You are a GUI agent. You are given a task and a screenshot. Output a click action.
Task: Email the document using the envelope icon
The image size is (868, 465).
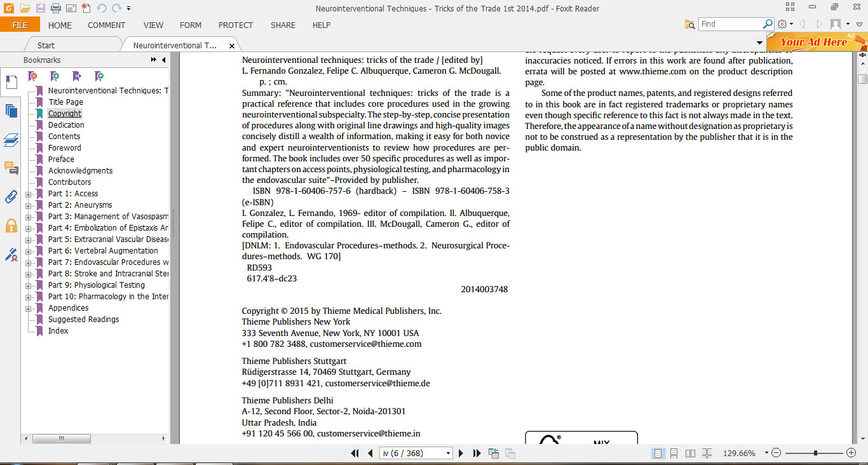click(71, 8)
